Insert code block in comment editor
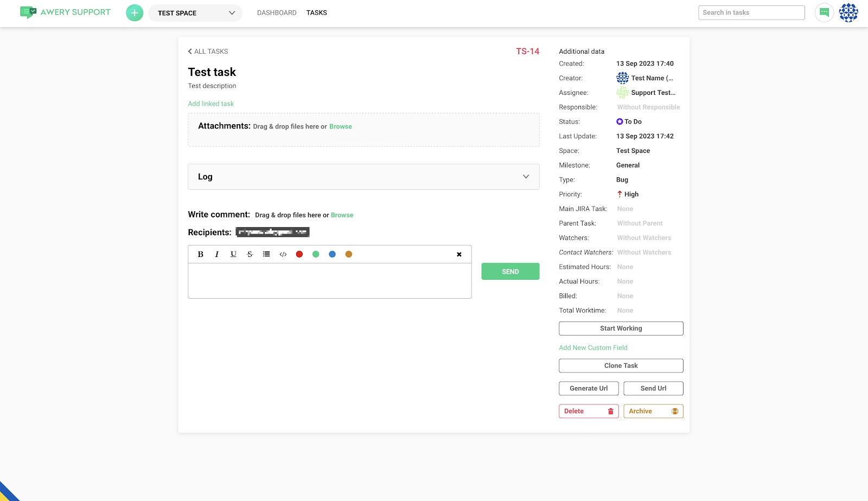Image resolution: width=868 pixels, height=501 pixels. [x=283, y=254]
